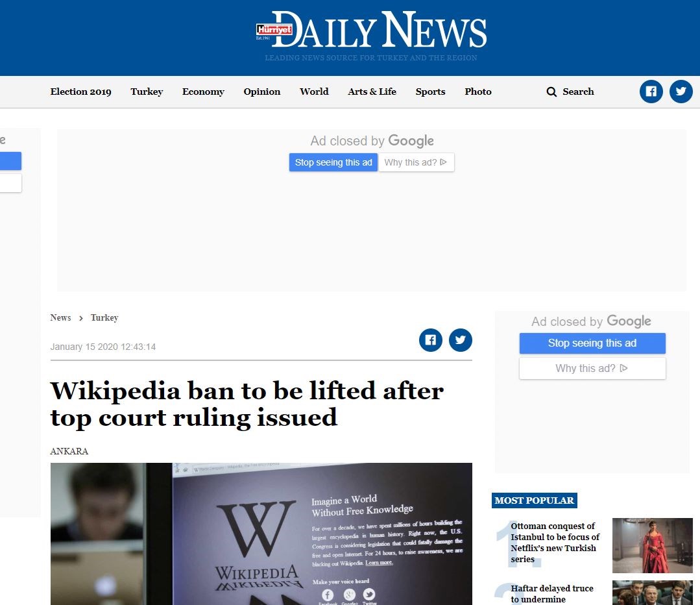Click the Twitter icon in the header
Screen dimensions: 700x605
(681, 92)
